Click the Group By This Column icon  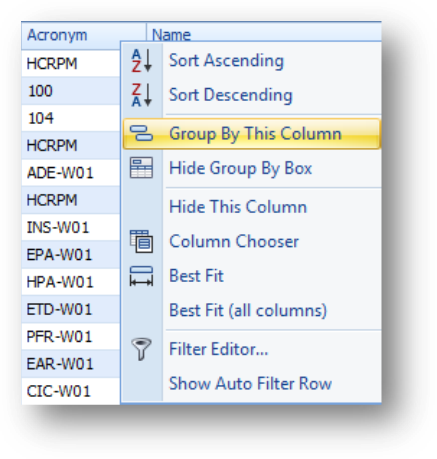pos(141,133)
